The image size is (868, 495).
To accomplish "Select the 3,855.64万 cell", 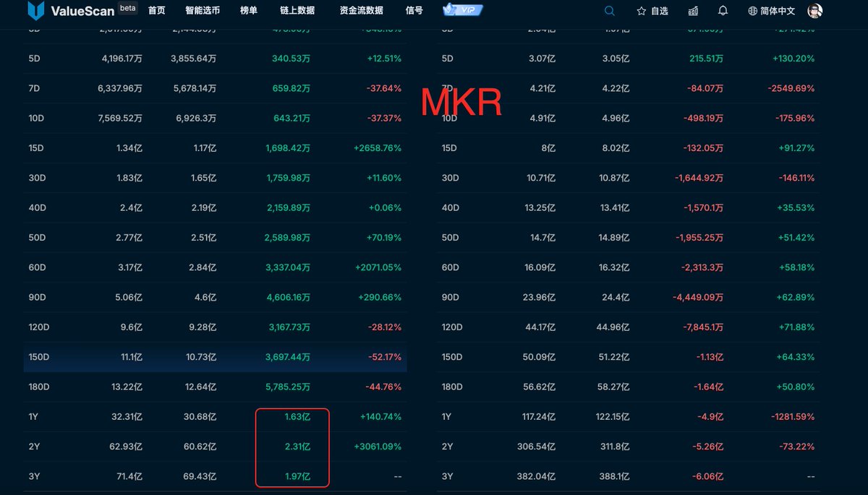I will tap(194, 59).
